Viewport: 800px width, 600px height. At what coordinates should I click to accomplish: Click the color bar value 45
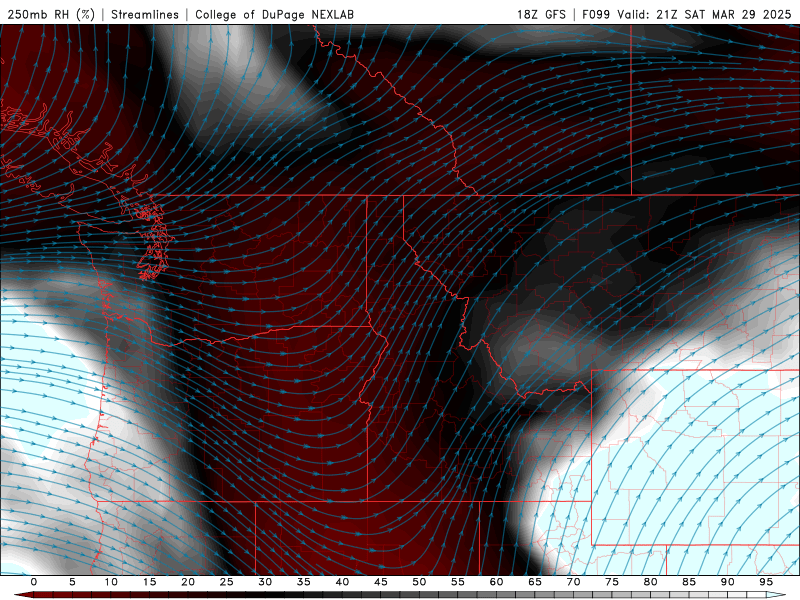(381, 582)
